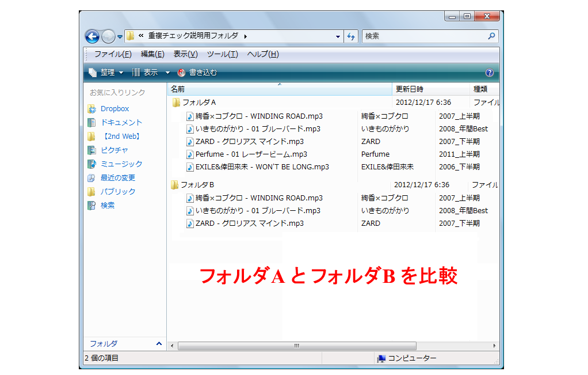588x375 pixels.
Task: Click the ピクチャ icon in the sidebar
Action: 92,150
